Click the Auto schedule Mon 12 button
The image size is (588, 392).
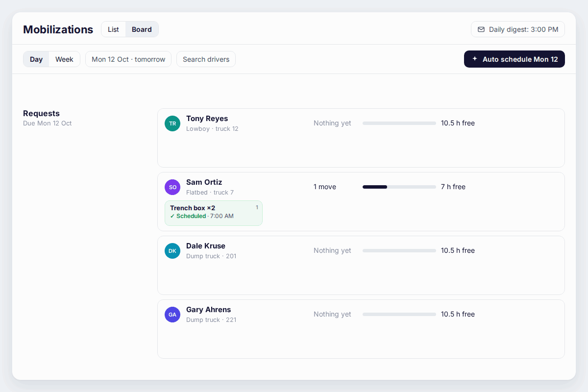point(514,59)
